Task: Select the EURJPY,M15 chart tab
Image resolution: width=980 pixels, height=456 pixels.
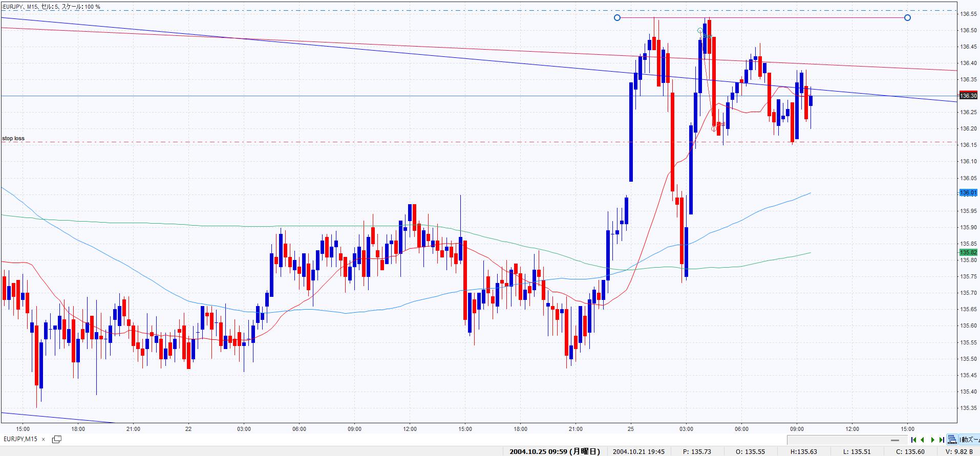Action: point(20,439)
